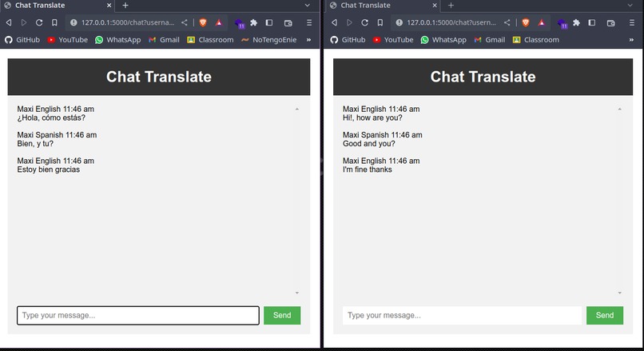Click Send button in right chat window
The height and width of the screenshot is (351, 644).
point(605,315)
